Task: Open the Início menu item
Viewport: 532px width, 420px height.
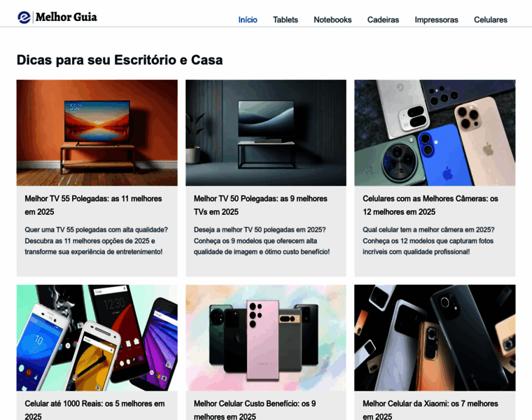Action: [248, 20]
